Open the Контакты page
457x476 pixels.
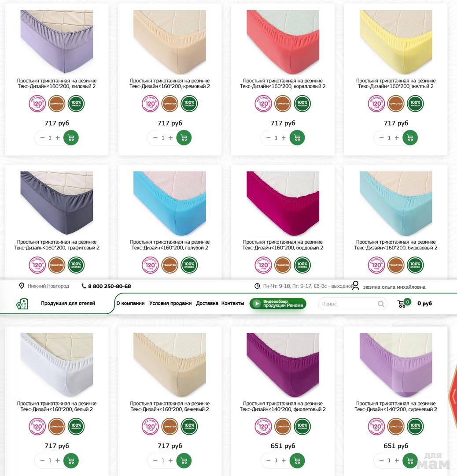point(232,303)
